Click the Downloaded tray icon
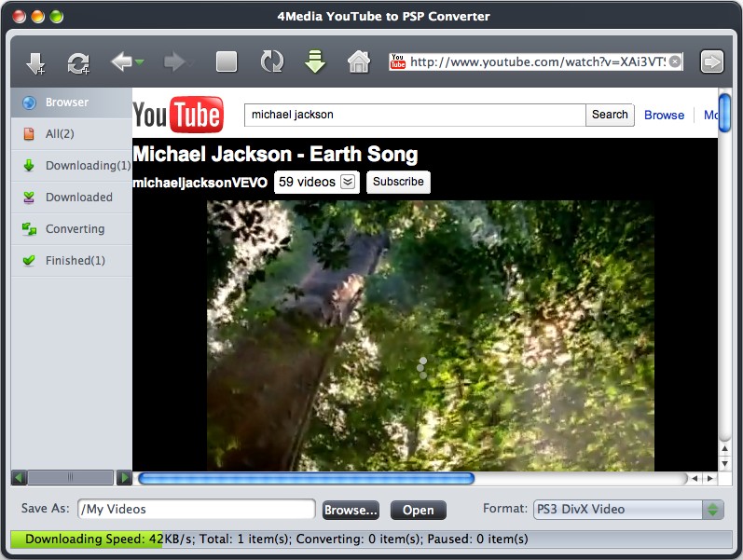This screenshot has width=743, height=560. 29,198
